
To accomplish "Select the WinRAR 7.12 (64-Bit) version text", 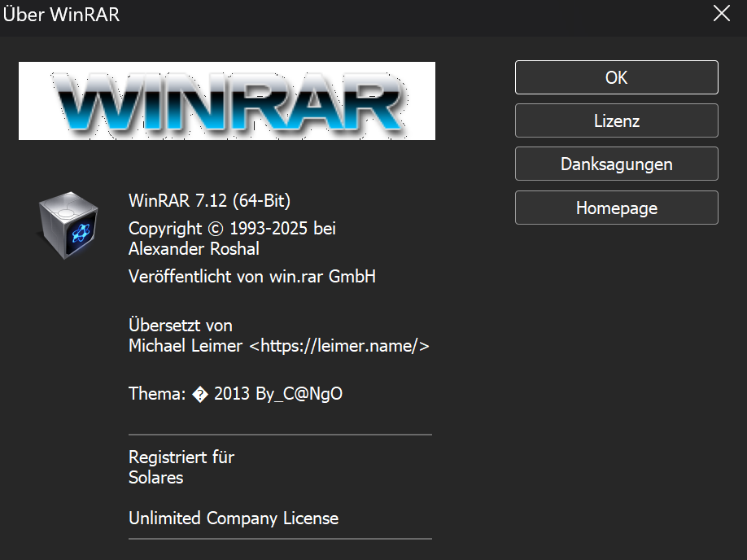I will (210, 201).
